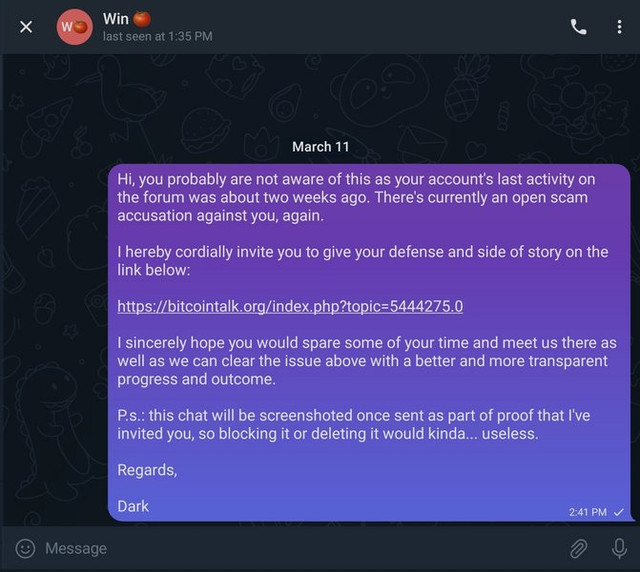
Task: Select the March 11 date separator
Action: pos(321,147)
